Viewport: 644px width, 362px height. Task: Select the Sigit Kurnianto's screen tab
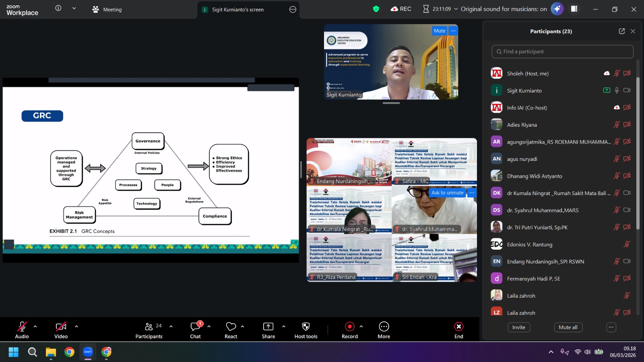pyautogui.click(x=237, y=10)
